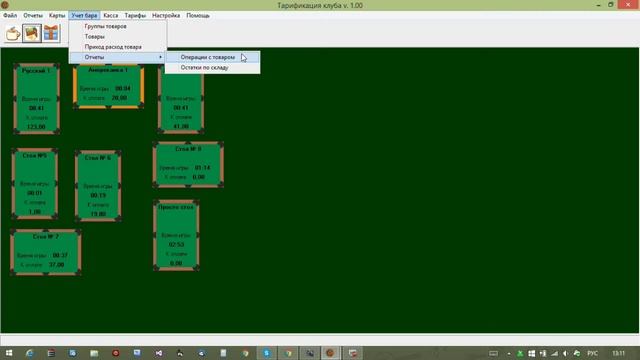Screen dimensions: 640x360
Task: Click the Windows Start button
Action: (x=9, y=353)
